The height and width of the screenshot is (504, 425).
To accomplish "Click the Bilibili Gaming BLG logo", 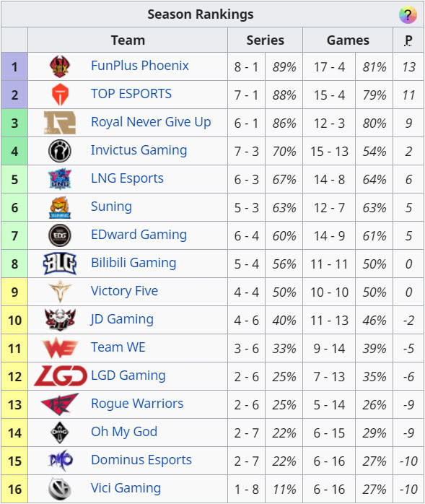I will (60, 264).
